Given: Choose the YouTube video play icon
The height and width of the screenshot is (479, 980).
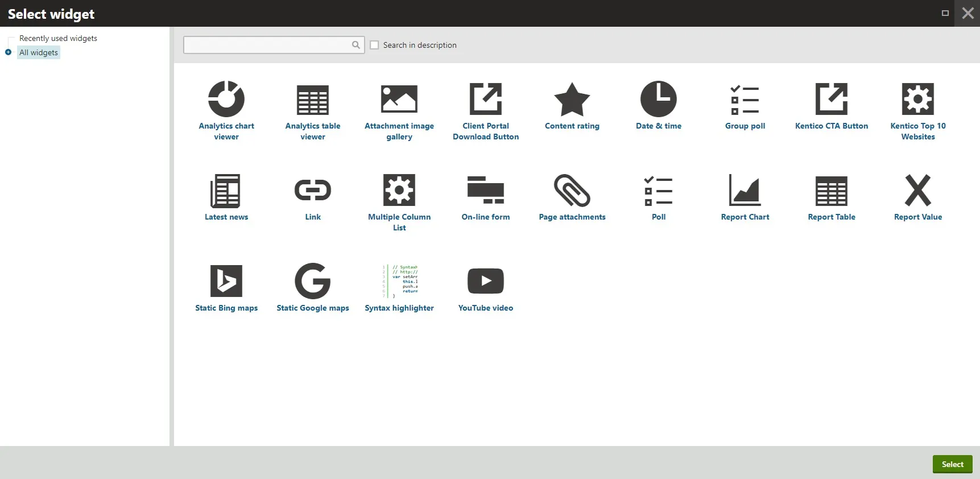Looking at the screenshot, I should click(486, 281).
